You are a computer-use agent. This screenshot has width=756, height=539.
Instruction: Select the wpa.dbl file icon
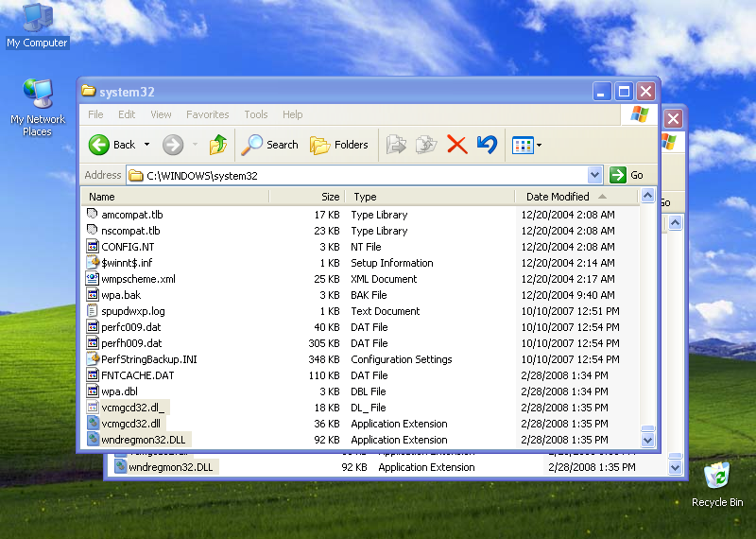[92, 391]
